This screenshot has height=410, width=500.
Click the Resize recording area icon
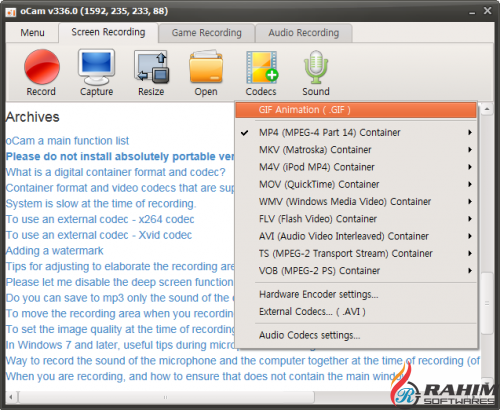[151, 67]
